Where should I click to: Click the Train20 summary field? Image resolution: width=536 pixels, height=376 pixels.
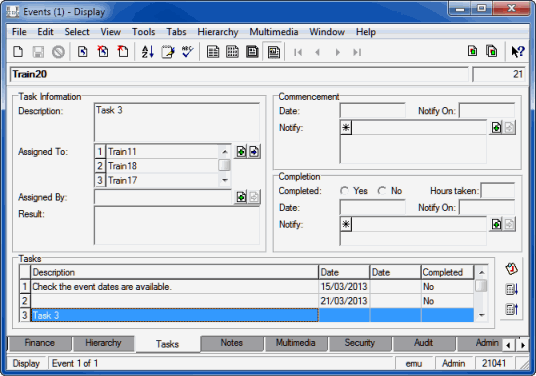coord(239,74)
